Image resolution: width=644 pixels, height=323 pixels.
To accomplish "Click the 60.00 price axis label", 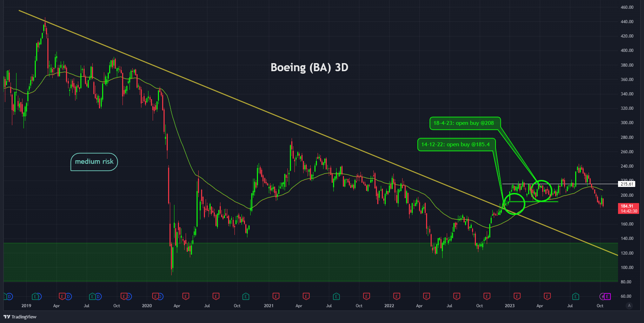I will coord(626,296).
